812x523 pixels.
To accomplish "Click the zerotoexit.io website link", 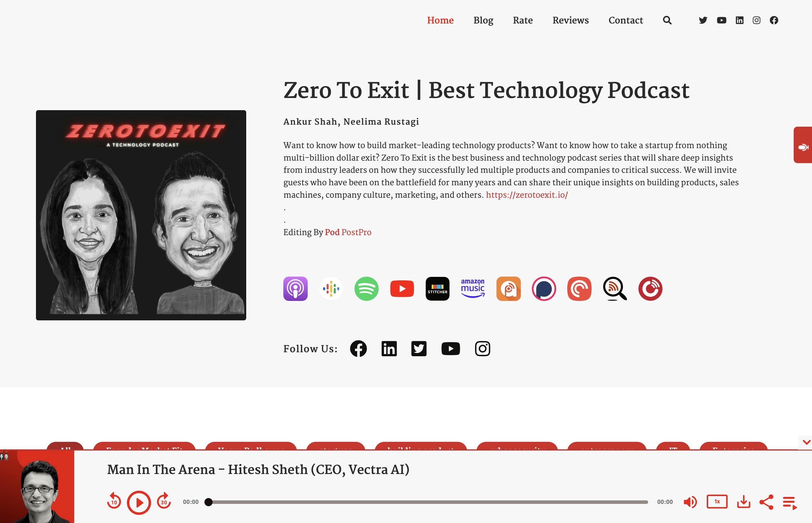I will [527, 195].
